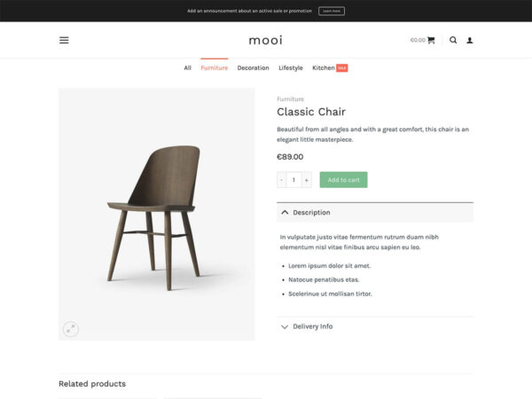Expand the Delivery Info accordion
Viewport: 532px width, 399px height.
pos(374,326)
